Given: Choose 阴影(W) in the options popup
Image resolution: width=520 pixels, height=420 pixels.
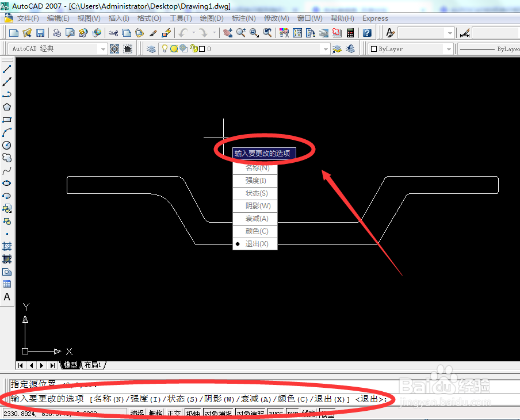Looking at the screenshot, I should click(x=255, y=206).
